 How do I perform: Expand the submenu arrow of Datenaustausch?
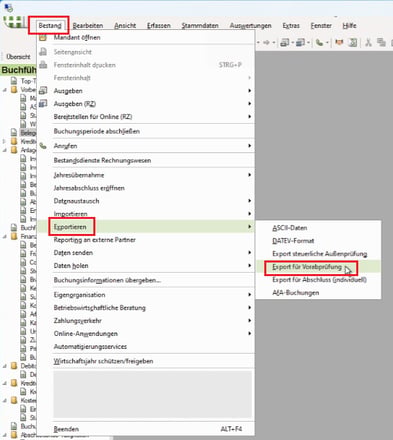click(249, 201)
